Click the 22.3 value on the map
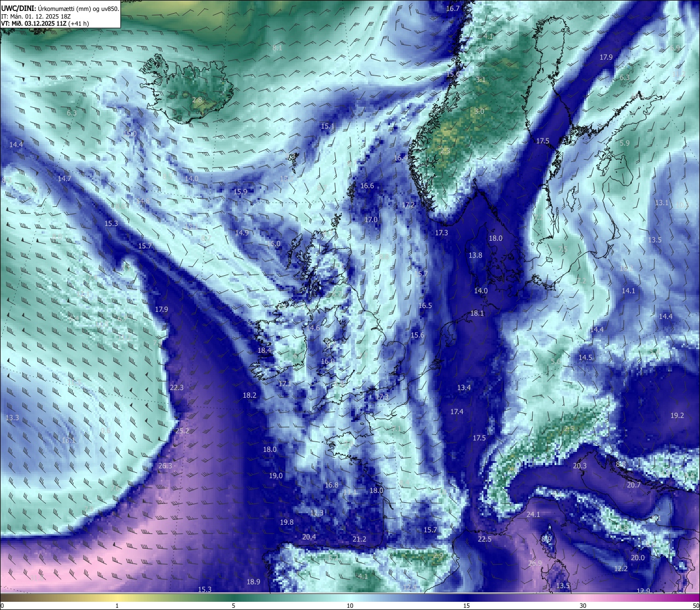Viewport: 700px width, 610px height. pos(177,388)
